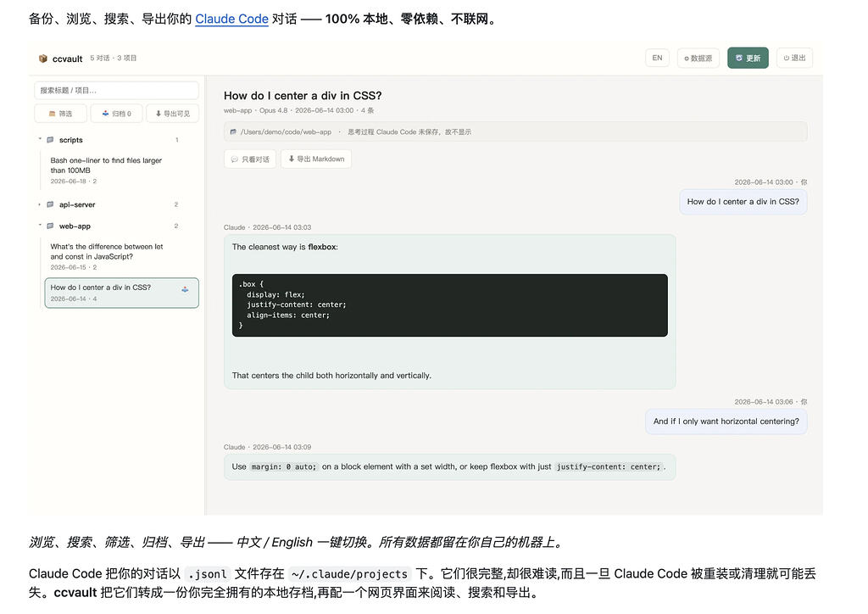Open the 数据源 data source button
Screen dimensions: 868x614
(x=698, y=59)
